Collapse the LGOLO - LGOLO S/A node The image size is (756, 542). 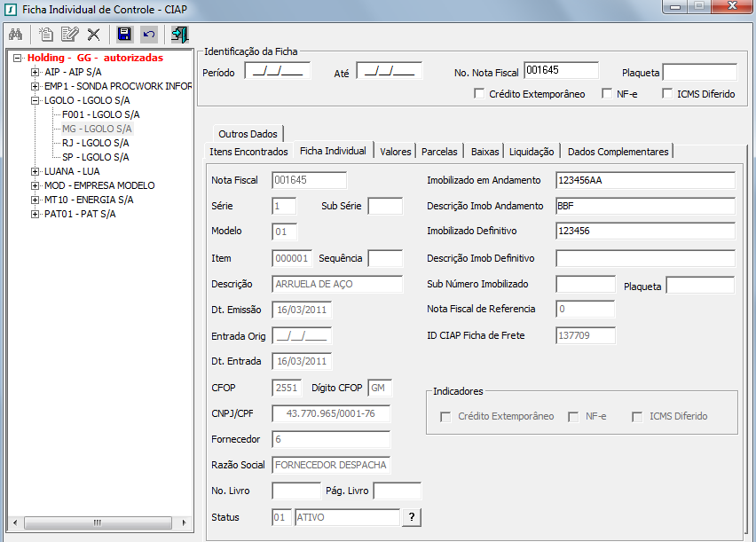point(35,100)
